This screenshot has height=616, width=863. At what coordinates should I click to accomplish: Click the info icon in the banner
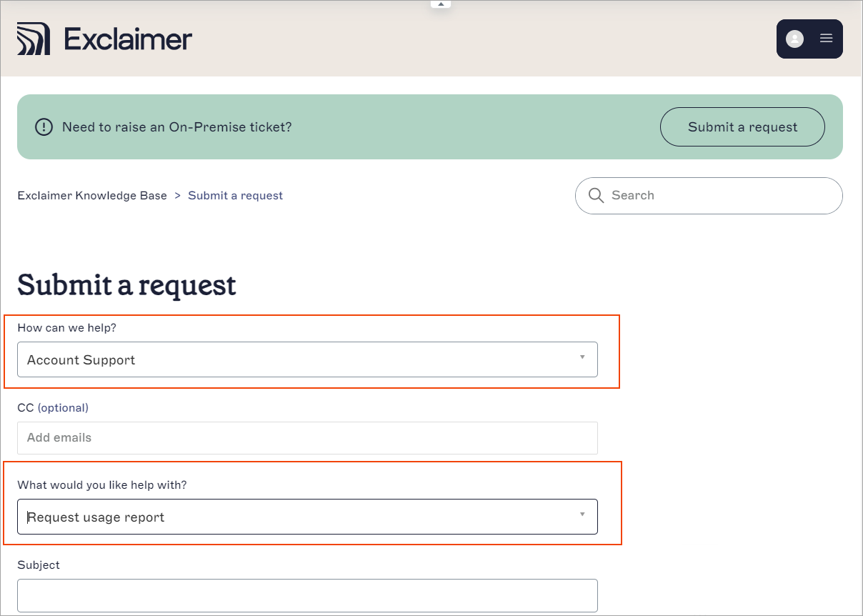(x=43, y=126)
